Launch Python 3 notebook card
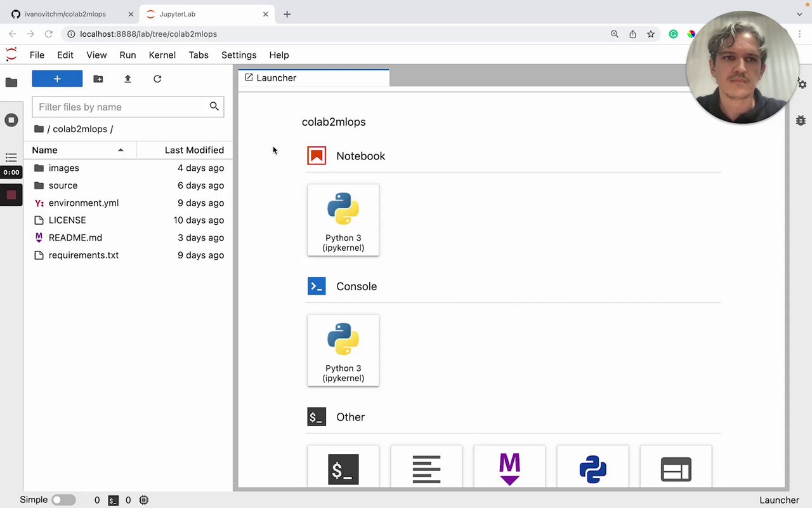 coord(343,220)
